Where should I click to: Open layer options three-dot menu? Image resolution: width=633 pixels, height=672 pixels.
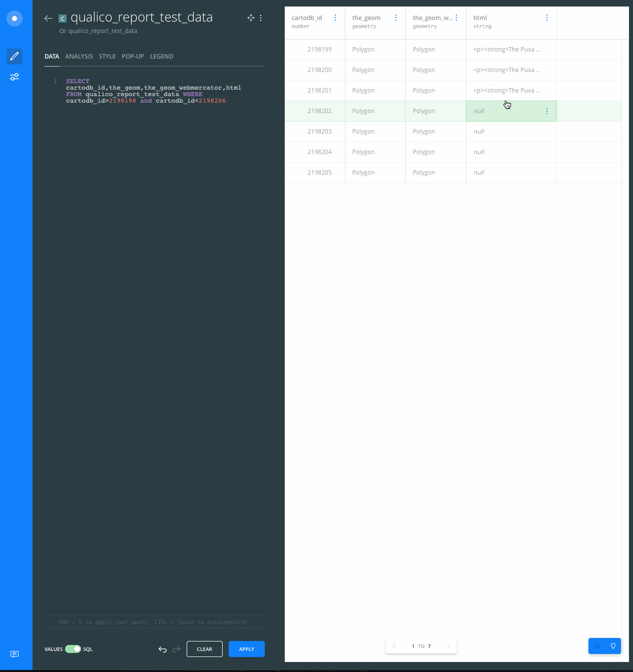261,18
